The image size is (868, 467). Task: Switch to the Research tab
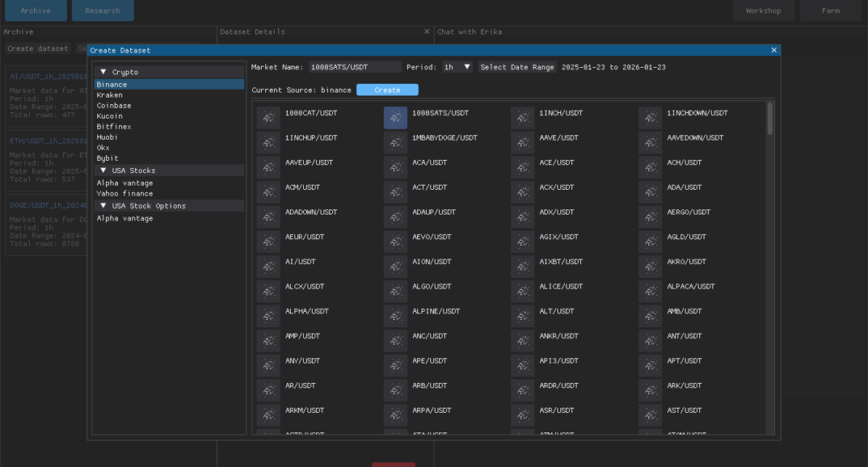tap(103, 11)
